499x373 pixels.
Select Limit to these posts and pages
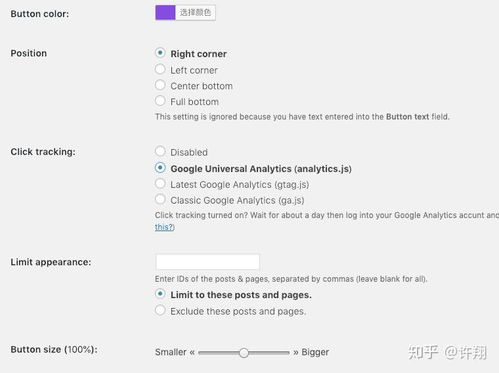click(x=160, y=294)
